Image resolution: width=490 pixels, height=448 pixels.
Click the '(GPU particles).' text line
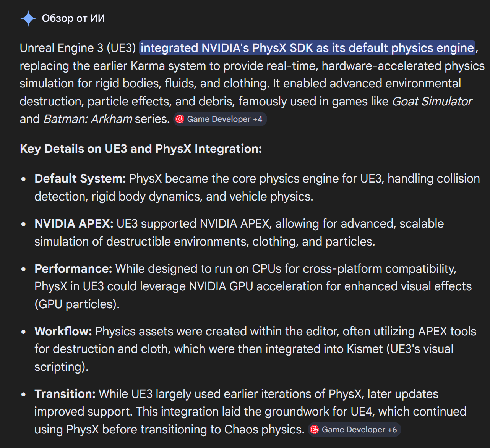pos(77,304)
